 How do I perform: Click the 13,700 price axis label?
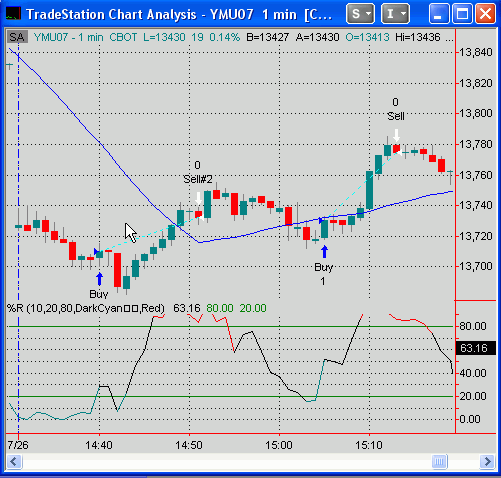point(476,266)
